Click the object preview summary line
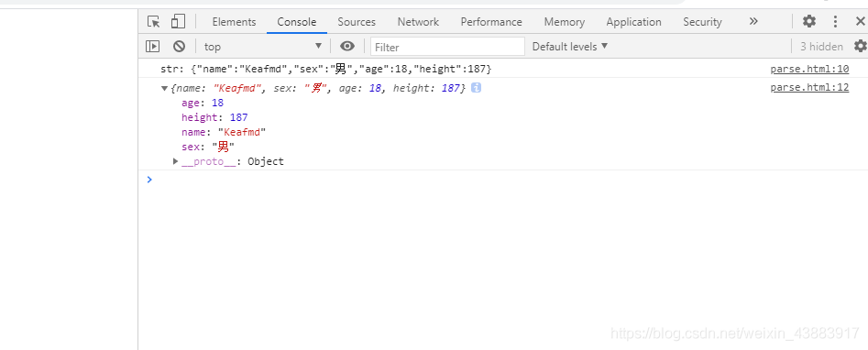This screenshot has height=350, width=868. click(318, 88)
